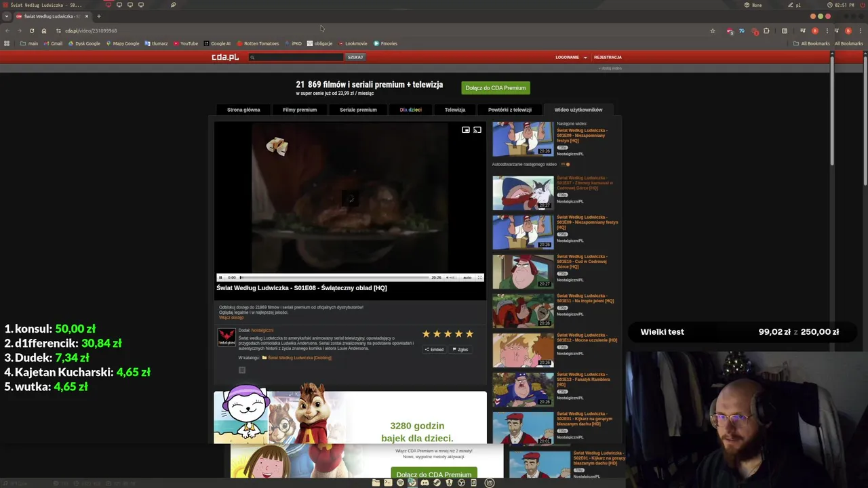
Task: Open the tłumacz bookmark
Action: point(156,43)
